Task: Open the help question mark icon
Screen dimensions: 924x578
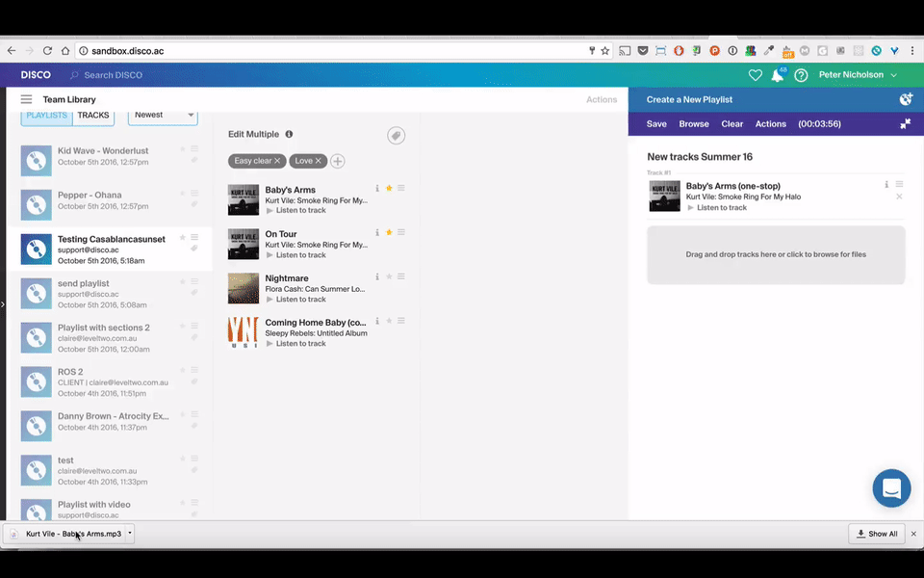Action: (x=801, y=75)
